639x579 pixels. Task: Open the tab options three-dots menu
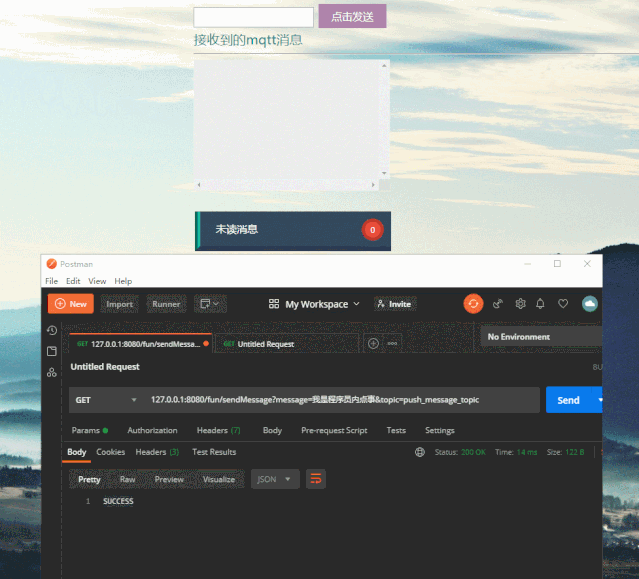coord(392,343)
